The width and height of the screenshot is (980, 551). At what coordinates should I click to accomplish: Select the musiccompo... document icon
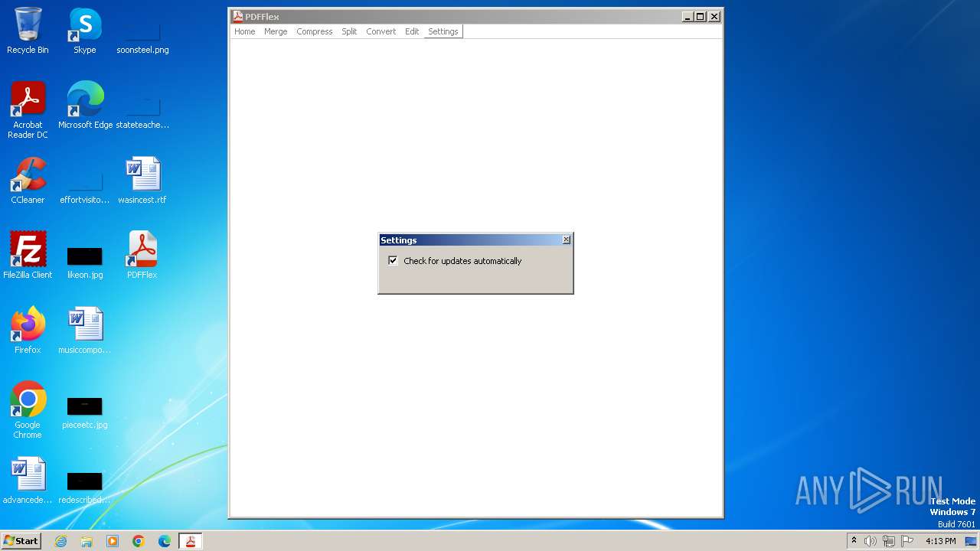pos(85,331)
